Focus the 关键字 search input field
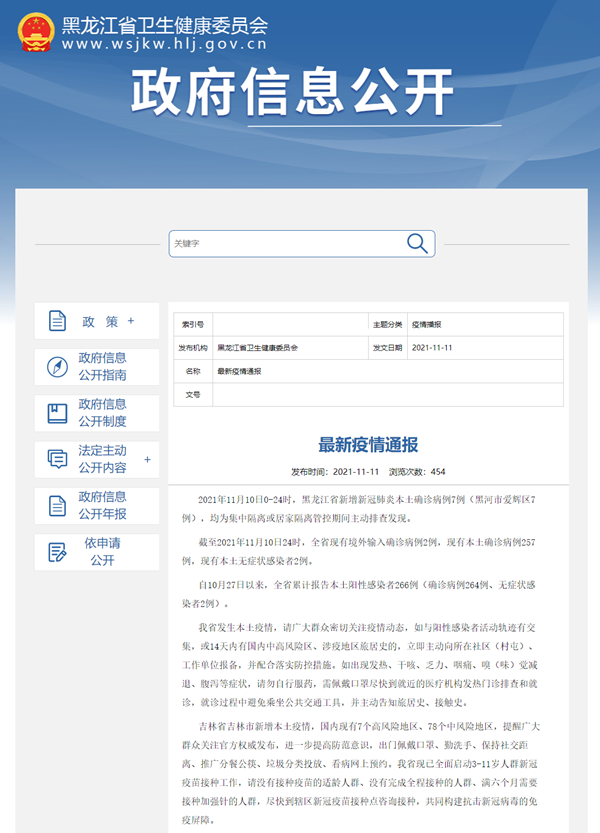Viewport: 600px width, 833px height. tap(285, 243)
